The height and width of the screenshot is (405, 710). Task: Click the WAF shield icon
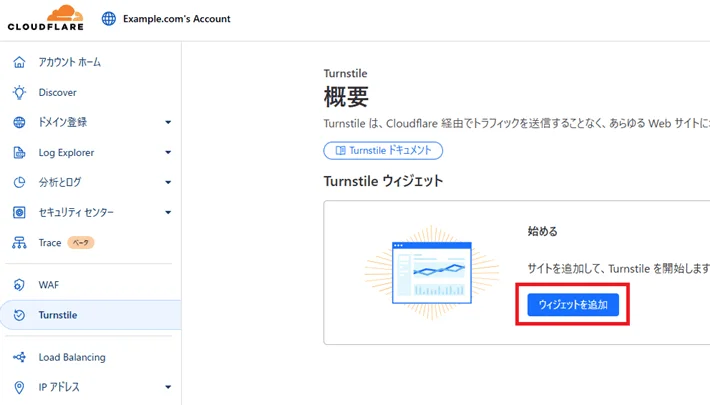pos(19,285)
